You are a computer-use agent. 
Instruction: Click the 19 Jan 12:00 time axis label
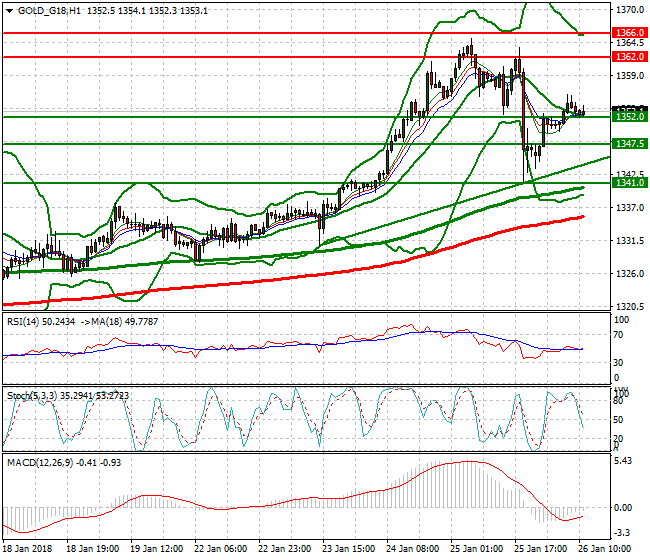pos(157,549)
